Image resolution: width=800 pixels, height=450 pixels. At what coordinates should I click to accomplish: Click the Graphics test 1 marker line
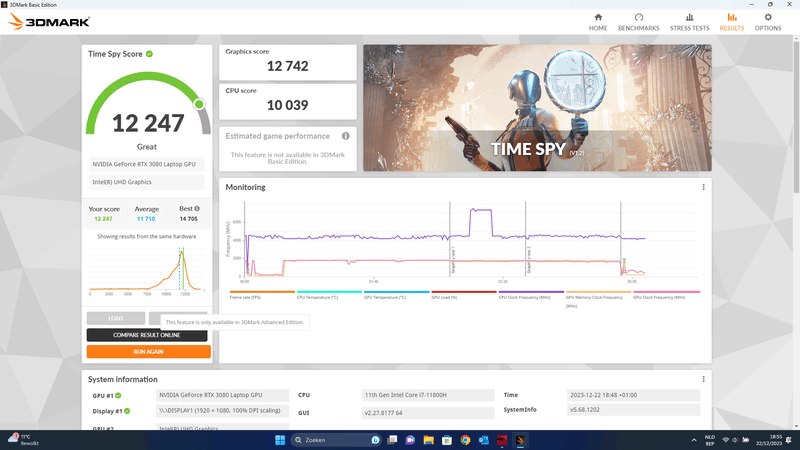(450, 239)
